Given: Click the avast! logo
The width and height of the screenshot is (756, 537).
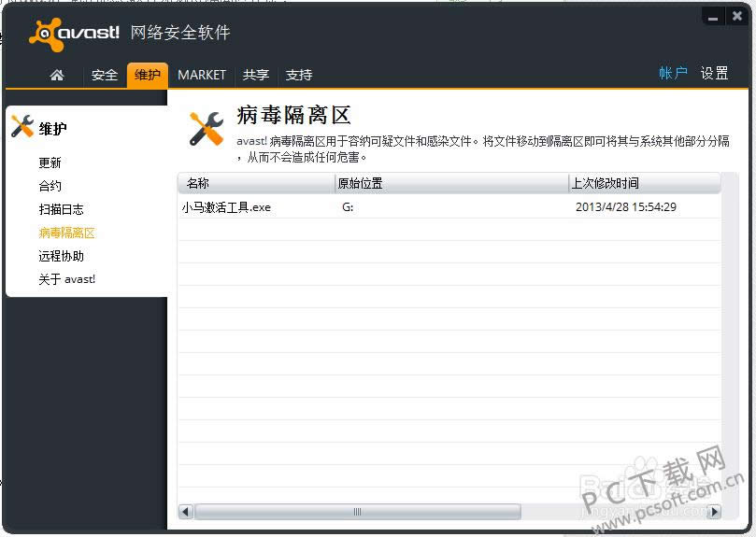Looking at the screenshot, I should 74,35.
